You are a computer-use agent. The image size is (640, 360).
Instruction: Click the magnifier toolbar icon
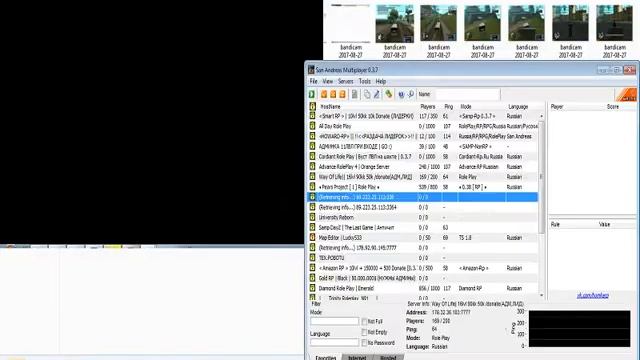[411, 94]
